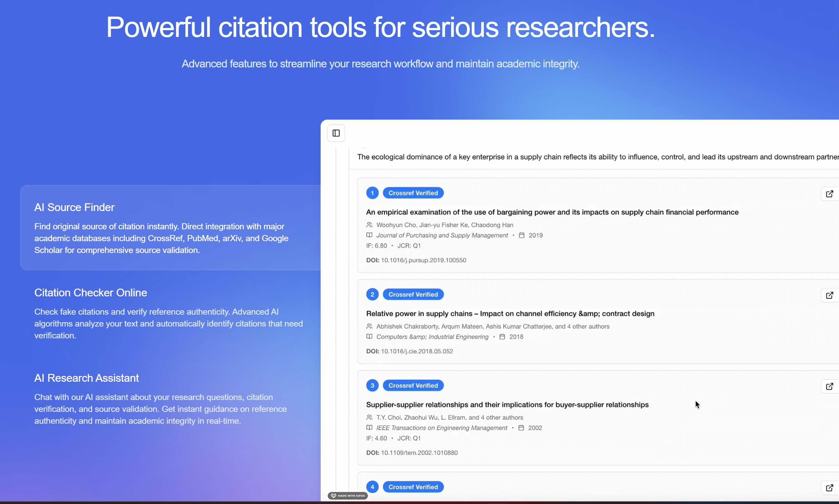Screen dimensions: 839x504
Task: Select the Citation Checker Online feature tab
Action: tap(90, 292)
